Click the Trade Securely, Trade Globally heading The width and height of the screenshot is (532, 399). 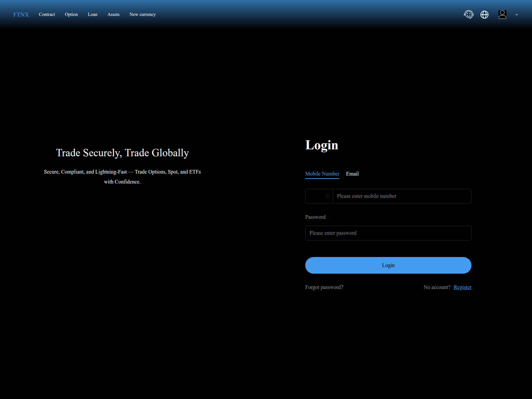pyautogui.click(x=122, y=153)
